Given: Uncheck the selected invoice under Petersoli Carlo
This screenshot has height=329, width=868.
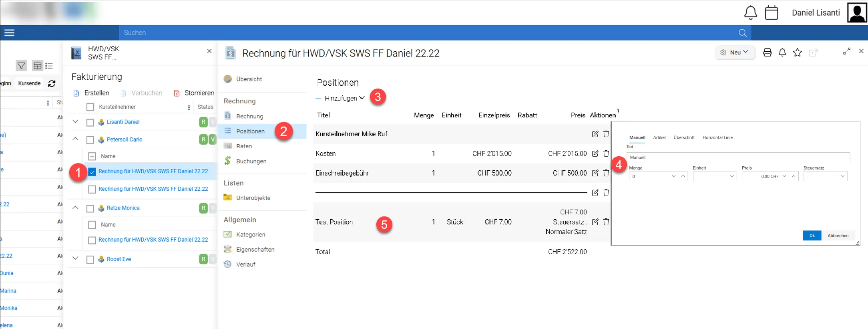Looking at the screenshot, I should pyautogui.click(x=92, y=172).
